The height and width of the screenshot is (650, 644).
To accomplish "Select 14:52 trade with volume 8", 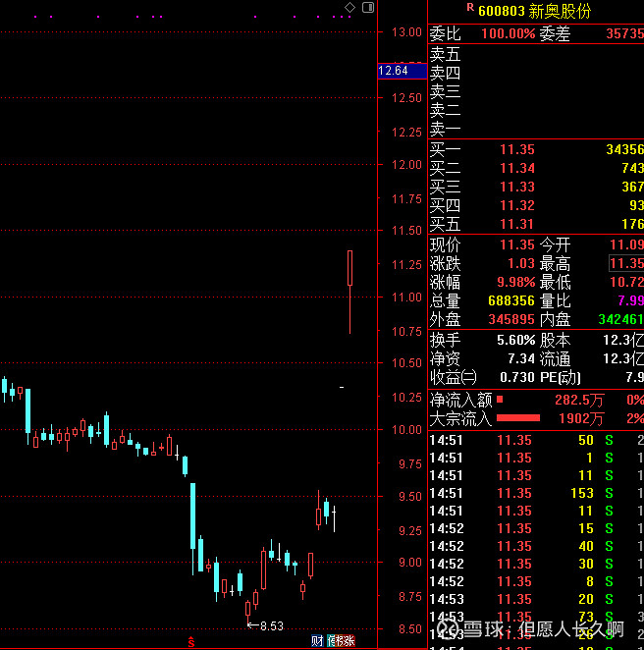I will point(536,581).
